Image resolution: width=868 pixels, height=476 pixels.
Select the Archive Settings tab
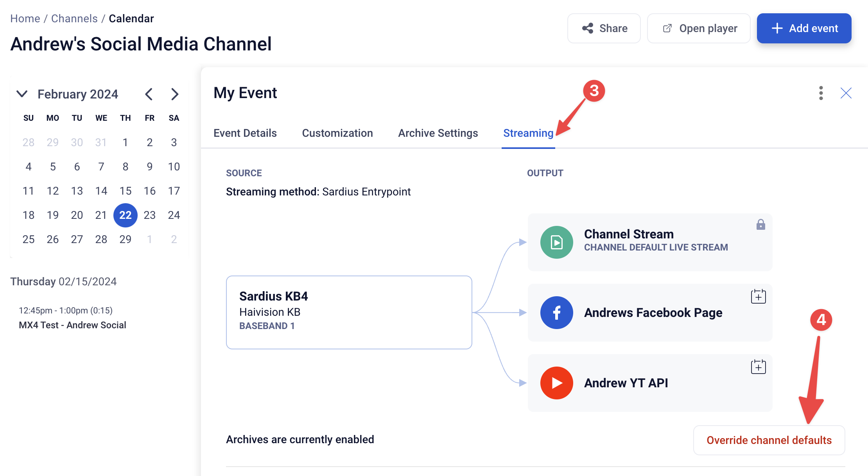click(x=438, y=133)
